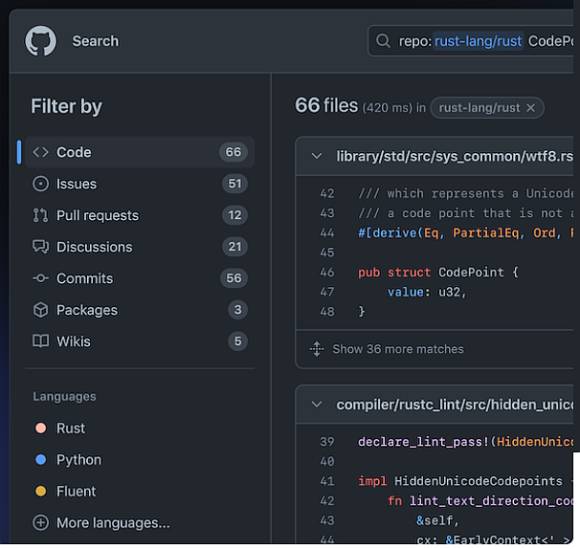Click the 5 count badge on Wikis
The width and height of the screenshot is (580, 549).
click(x=237, y=341)
